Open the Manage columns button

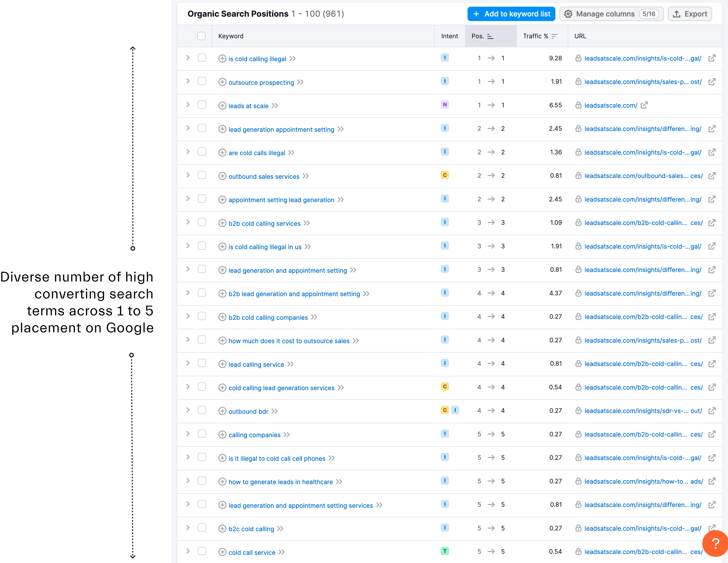tap(611, 14)
